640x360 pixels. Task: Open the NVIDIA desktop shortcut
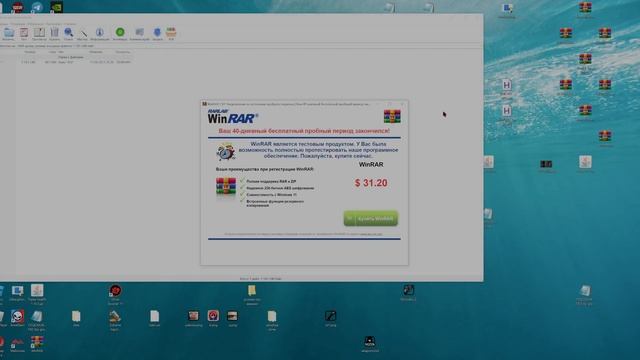click(56, 7)
